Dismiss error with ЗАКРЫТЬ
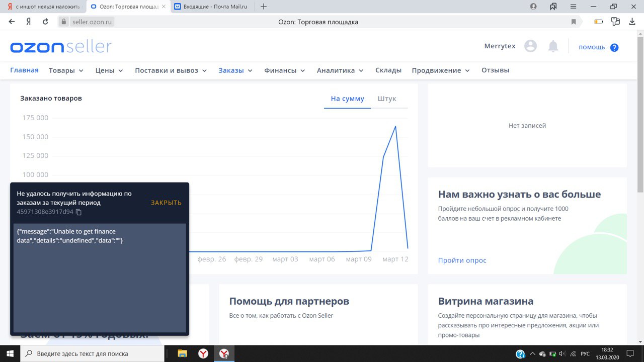644x362 pixels. click(x=166, y=203)
